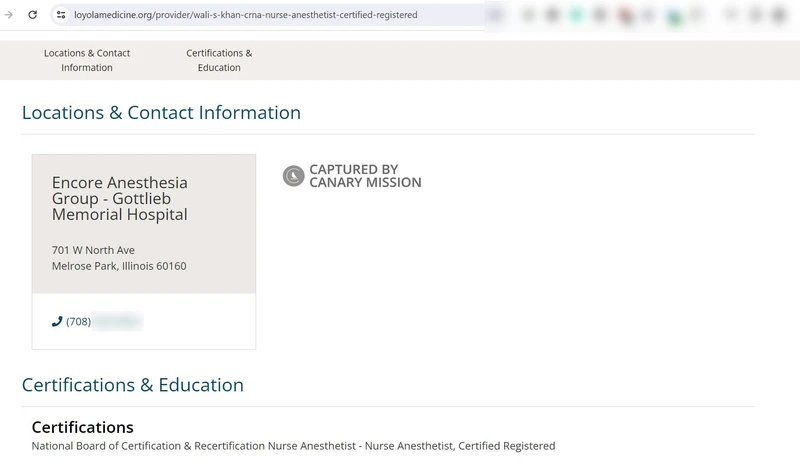Open Encore Anesthesia Group location title
The image size is (800, 476).
(x=120, y=199)
